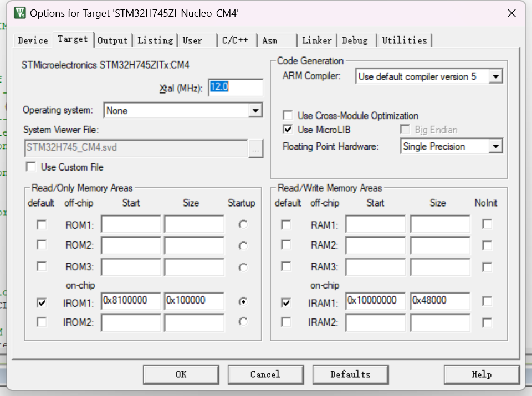Click the Xtal (MHz) input field

[x=236, y=88]
